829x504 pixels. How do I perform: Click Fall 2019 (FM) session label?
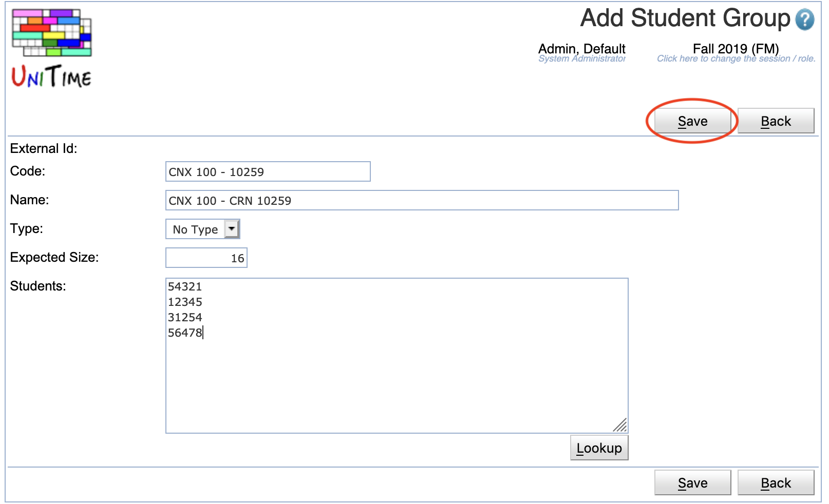pyautogui.click(x=736, y=49)
